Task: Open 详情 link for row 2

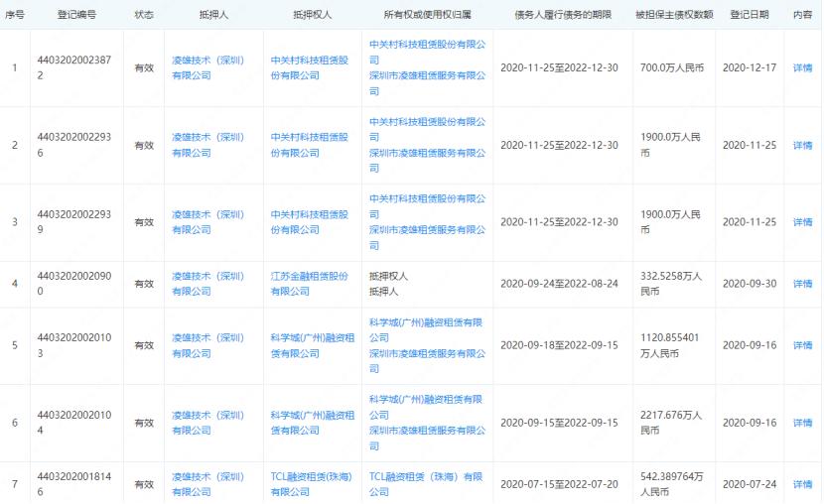Action: pos(802,145)
